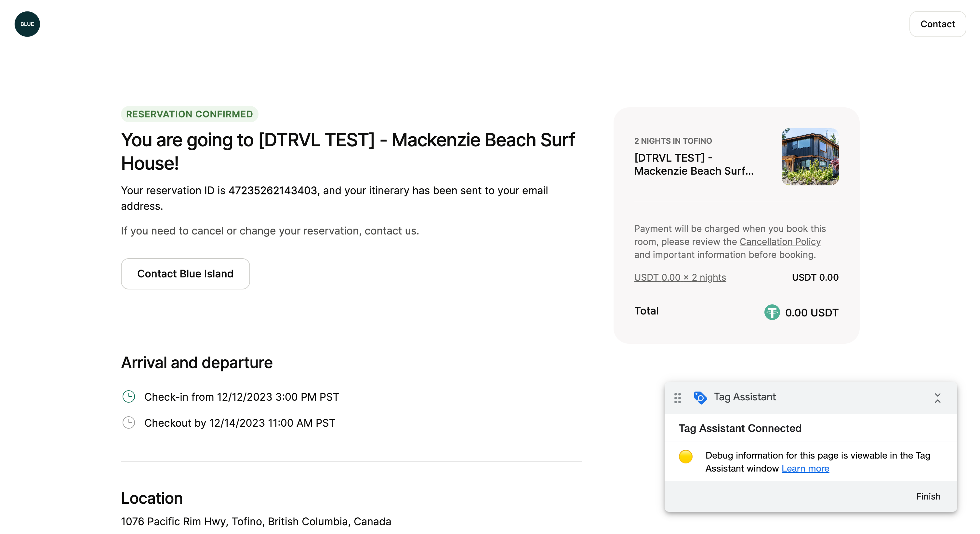Collapse the Tag Assistant panel
Screen dimensions: 980x534
[937, 398]
